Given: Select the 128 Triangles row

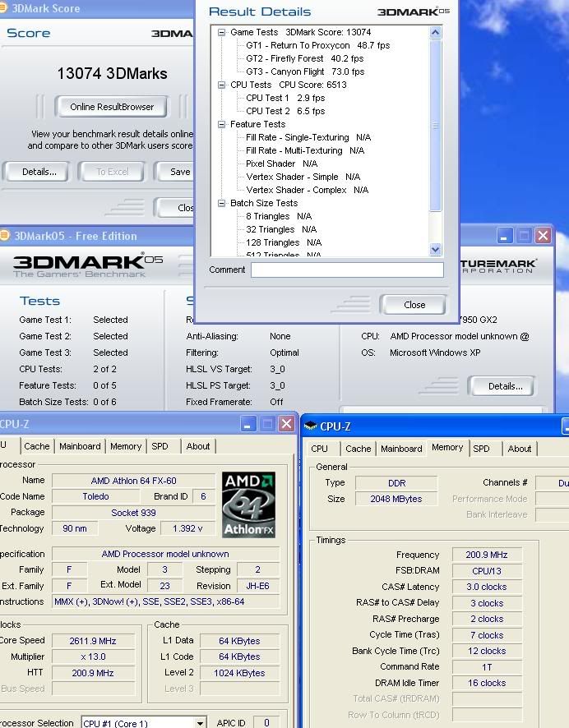Looking at the screenshot, I should click(x=284, y=243).
